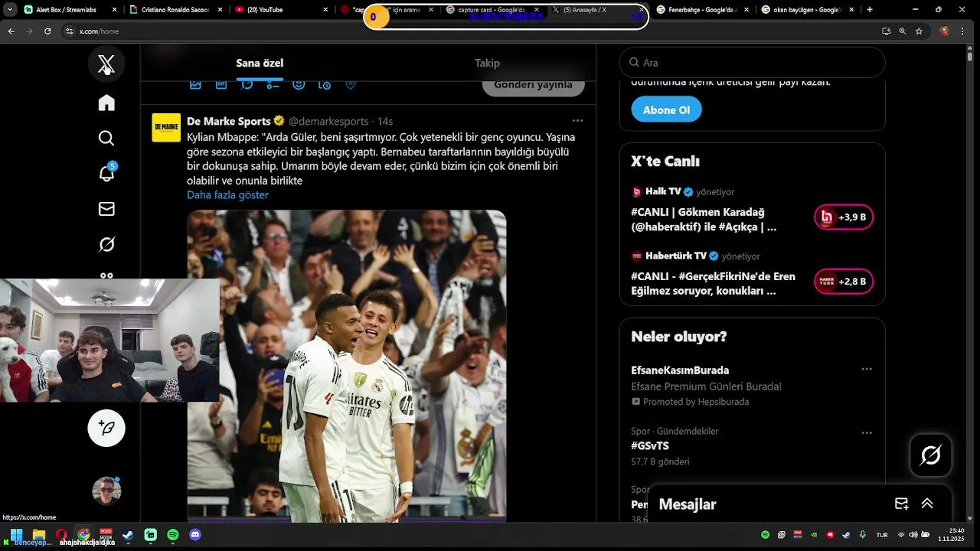980x551 pixels.
Task: Open more options for #GSvTS trend
Action: pyautogui.click(x=867, y=432)
